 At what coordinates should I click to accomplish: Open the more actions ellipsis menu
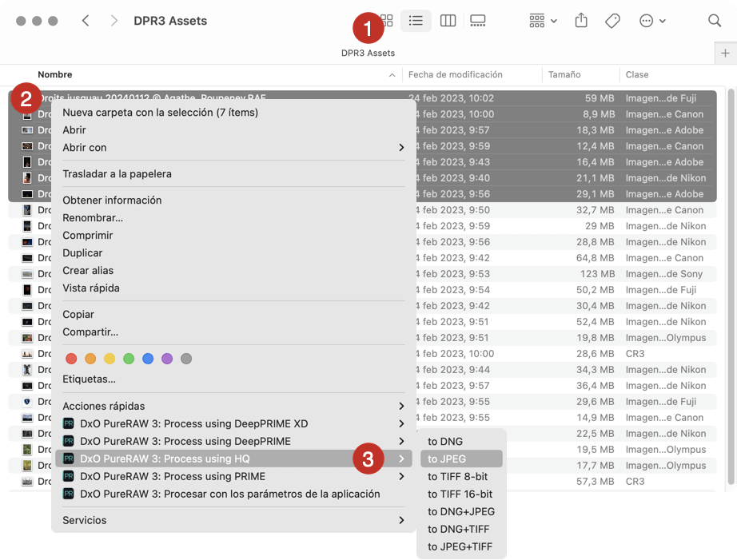point(652,21)
